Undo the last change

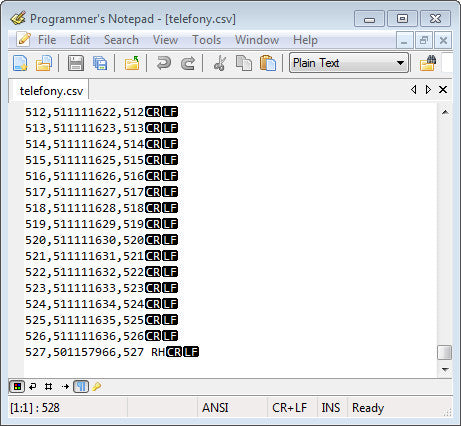[163, 63]
